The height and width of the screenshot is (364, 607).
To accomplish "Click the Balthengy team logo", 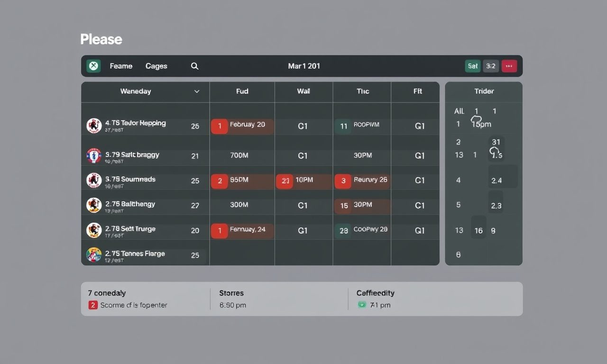I will point(94,205).
